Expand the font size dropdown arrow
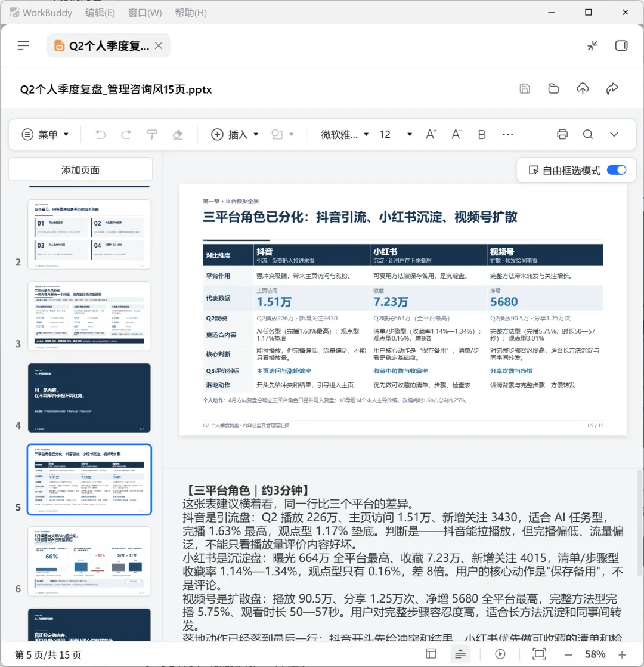Viewport: 644px width, 667px height. click(409, 134)
